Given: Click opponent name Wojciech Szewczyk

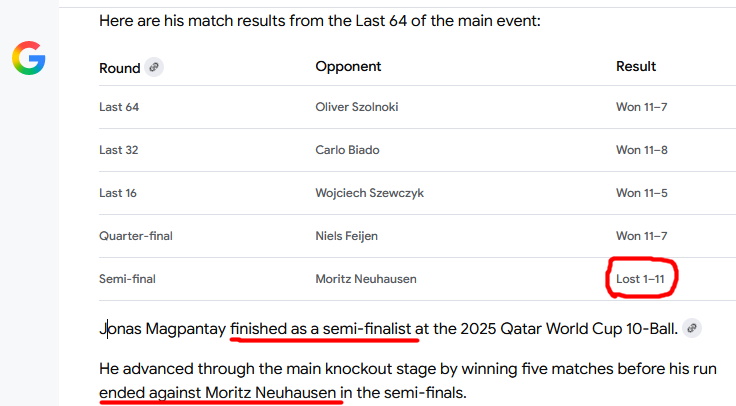Looking at the screenshot, I should 367,193.
